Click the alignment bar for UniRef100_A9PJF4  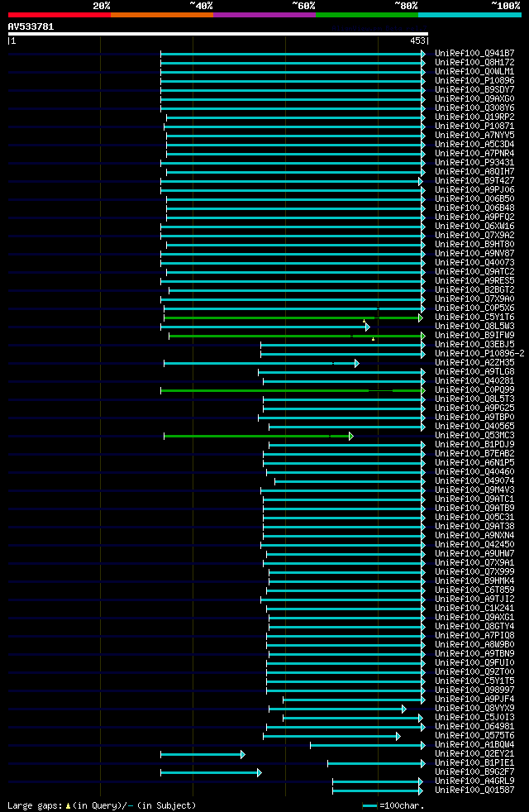pos(354,700)
